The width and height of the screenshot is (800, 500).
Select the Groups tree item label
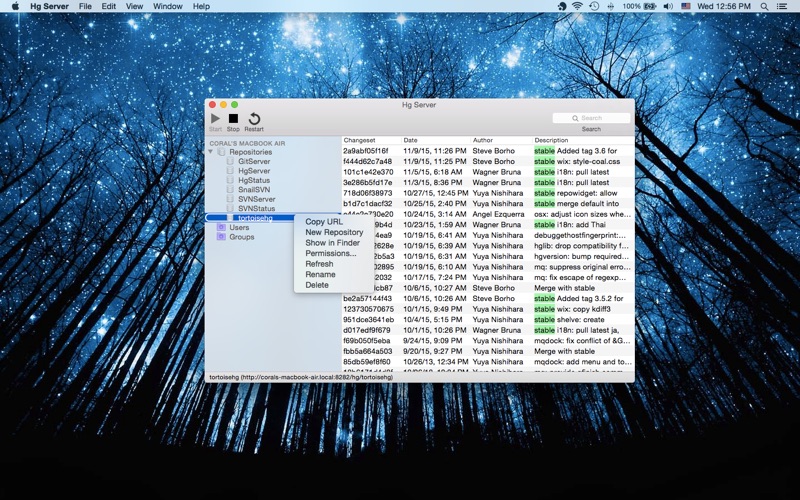tap(242, 237)
